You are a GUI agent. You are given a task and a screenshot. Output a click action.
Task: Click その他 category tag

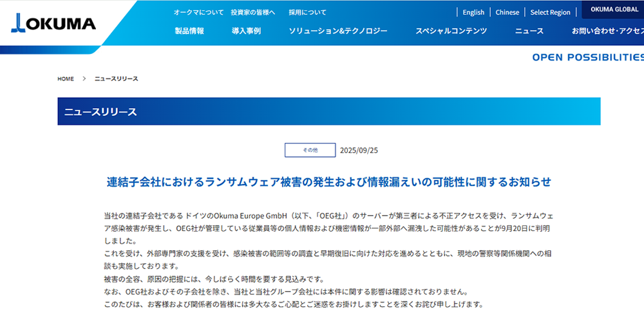point(310,151)
